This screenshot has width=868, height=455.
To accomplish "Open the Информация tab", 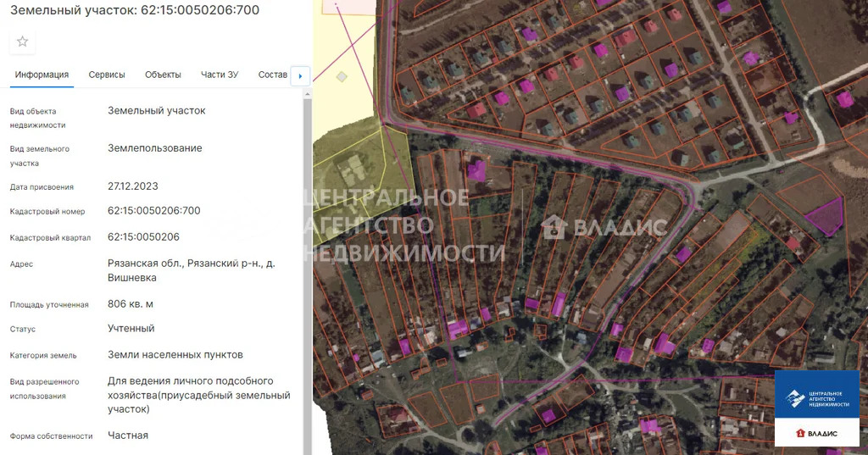I will (42, 75).
